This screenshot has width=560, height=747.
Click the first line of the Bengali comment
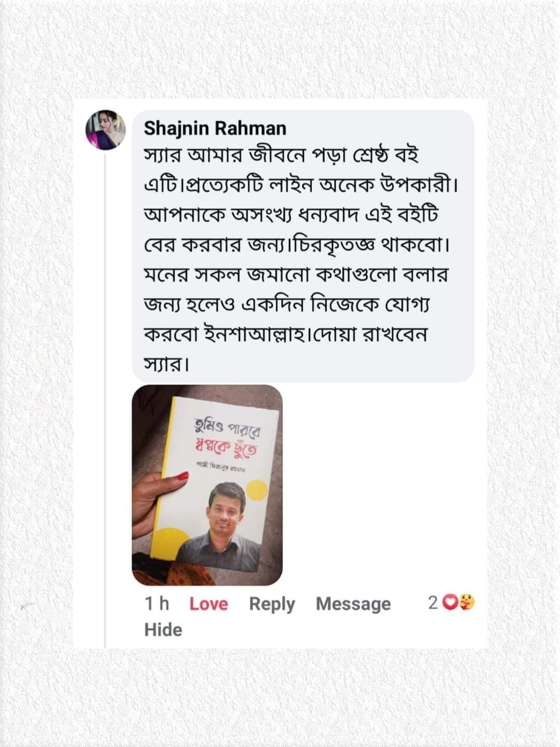click(x=281, y=156)
